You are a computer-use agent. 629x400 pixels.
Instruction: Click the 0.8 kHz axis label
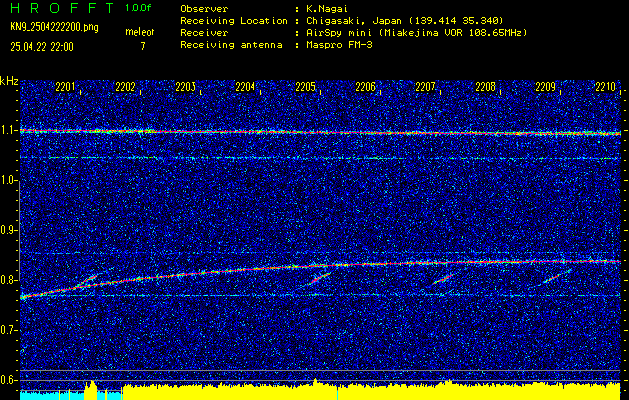click(9, 280)
